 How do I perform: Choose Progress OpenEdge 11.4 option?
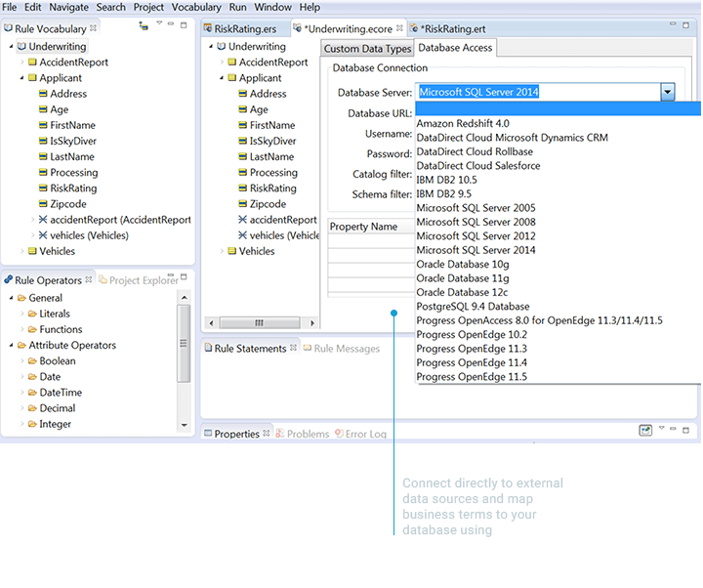pyautogui.click(x=472, y=362)
